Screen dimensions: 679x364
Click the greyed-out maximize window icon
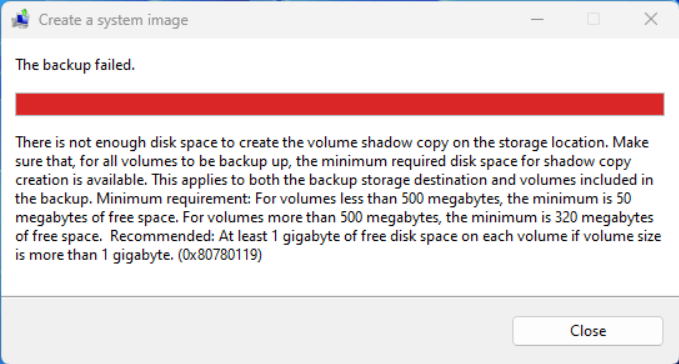click(x=593, y=19)
